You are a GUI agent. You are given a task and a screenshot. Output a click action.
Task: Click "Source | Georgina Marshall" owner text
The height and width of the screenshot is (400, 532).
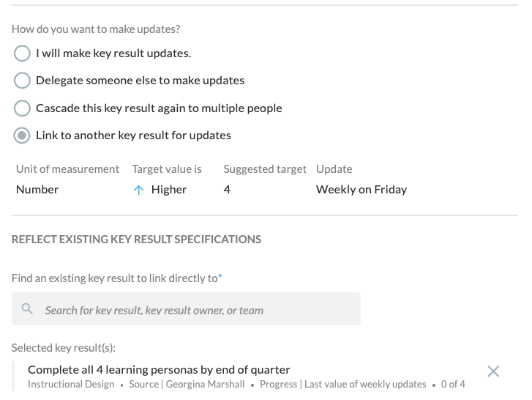pyautogui.click(x=187, y=384)
